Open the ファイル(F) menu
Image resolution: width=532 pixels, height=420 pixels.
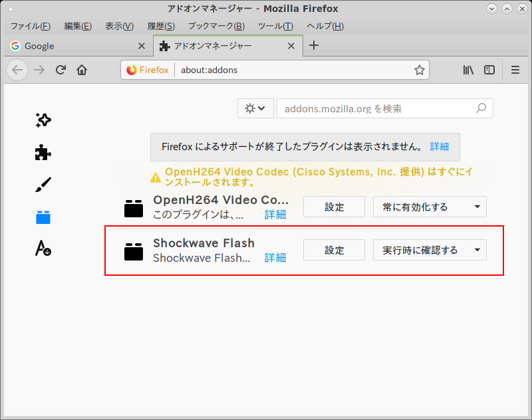coord(31,26)
